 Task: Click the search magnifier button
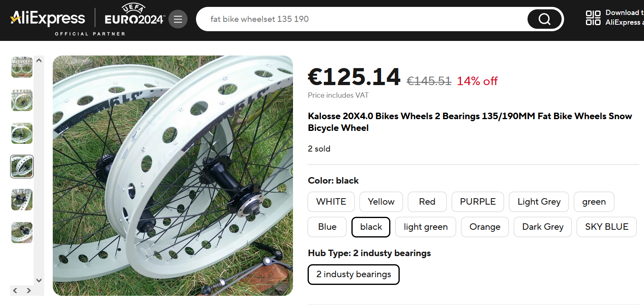pyautogui.click(x=544, y=19)
